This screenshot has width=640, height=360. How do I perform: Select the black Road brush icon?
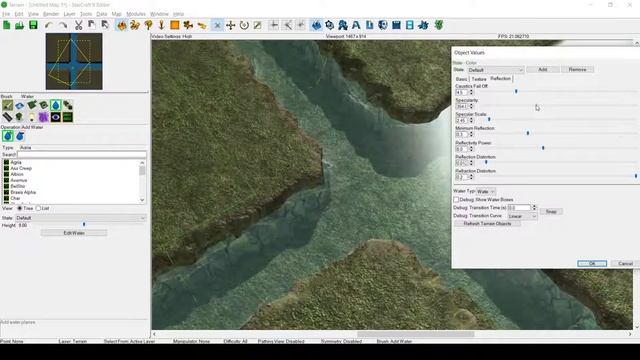click(x=7, y=117)
